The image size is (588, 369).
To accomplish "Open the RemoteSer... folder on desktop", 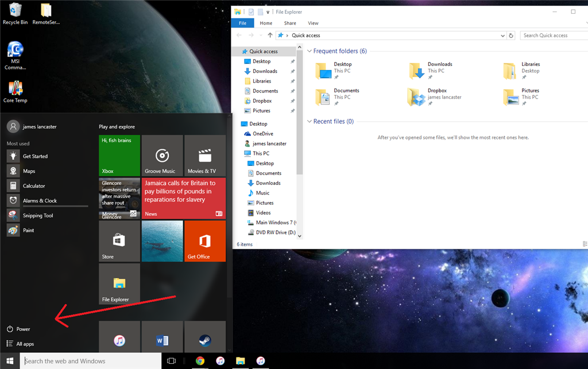I will point(46,14).
